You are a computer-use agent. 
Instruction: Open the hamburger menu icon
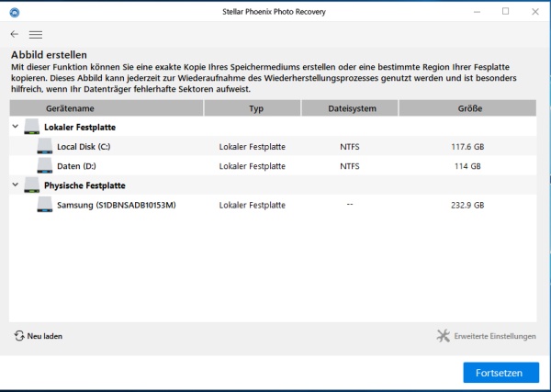pos(36,34)
